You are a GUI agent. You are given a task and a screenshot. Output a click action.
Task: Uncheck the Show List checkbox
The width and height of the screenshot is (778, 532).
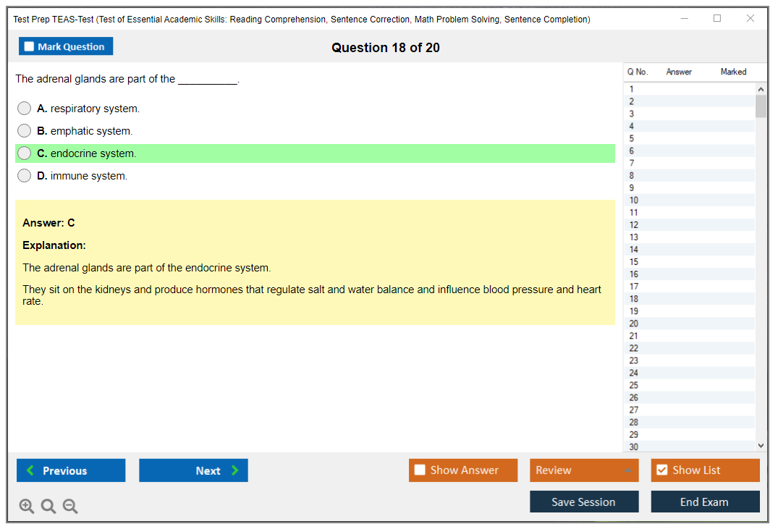pos(661,470)
